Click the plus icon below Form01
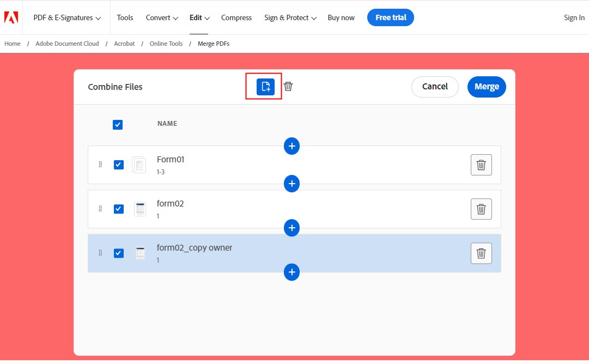589x364 pixels. 292,184
